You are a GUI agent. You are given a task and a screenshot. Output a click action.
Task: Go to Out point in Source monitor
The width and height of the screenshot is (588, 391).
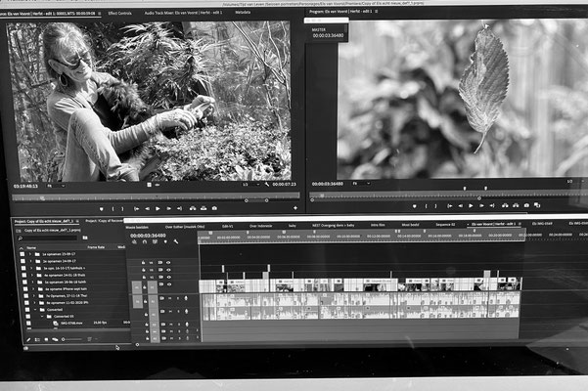coord(179,208)
